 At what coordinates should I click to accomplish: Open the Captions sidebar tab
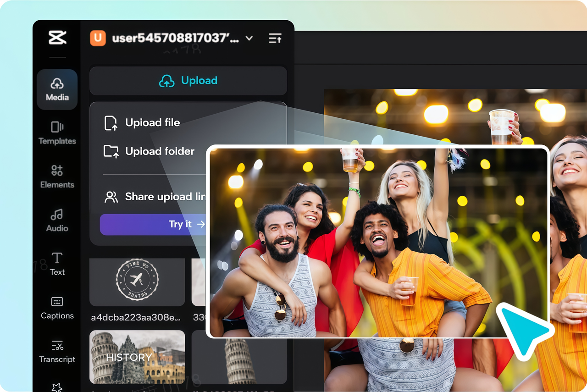(x=57, y=308)
